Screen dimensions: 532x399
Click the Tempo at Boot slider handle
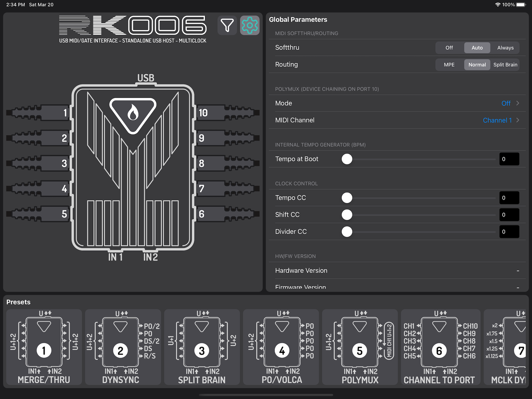click(x=347, y=159)
